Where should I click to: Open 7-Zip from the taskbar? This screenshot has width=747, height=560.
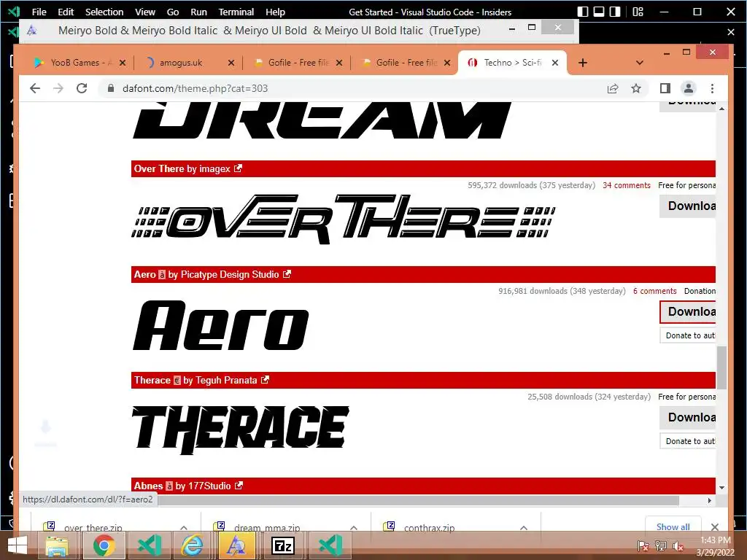283,545
